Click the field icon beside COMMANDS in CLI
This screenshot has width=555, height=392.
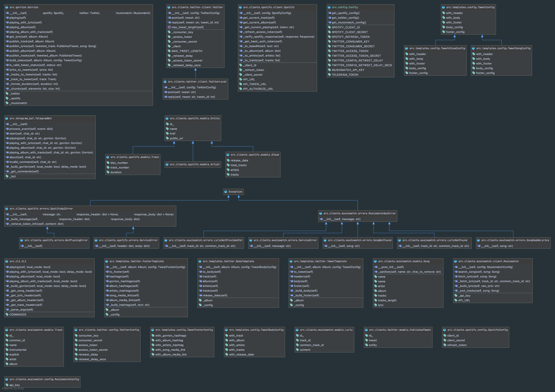click(7, 314)
